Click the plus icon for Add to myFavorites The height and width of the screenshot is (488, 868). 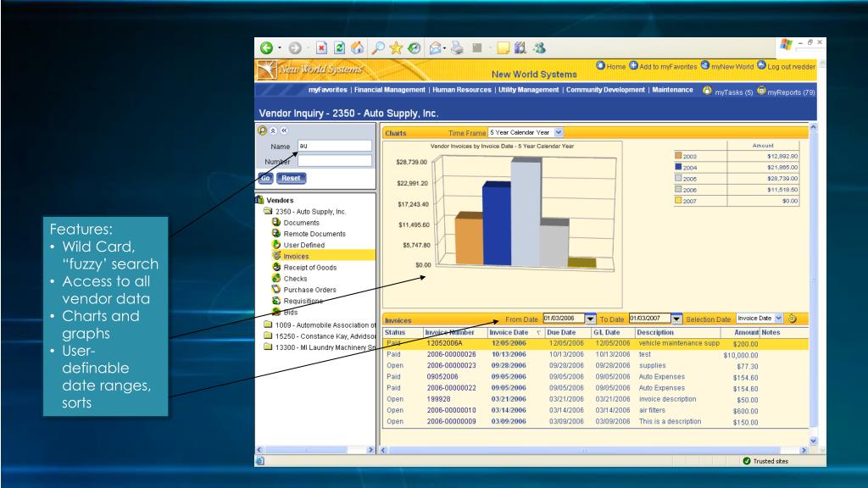[633, 65]
